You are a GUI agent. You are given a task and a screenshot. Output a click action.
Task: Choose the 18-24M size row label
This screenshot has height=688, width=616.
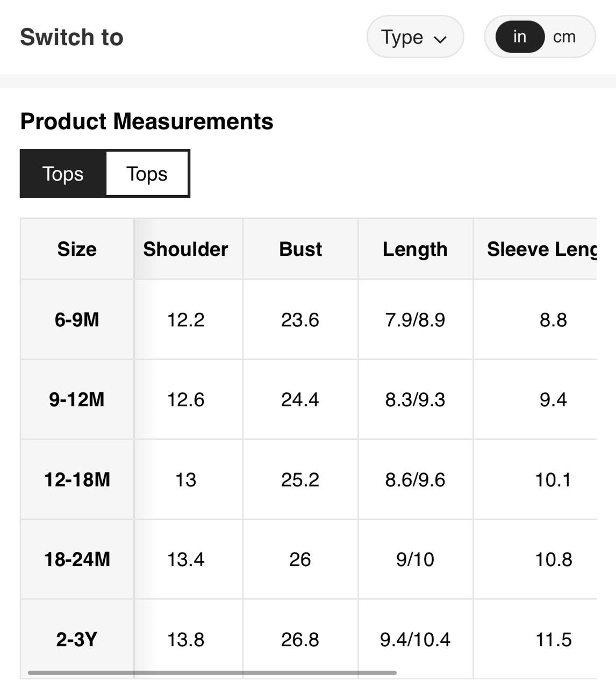coord(77,560)
